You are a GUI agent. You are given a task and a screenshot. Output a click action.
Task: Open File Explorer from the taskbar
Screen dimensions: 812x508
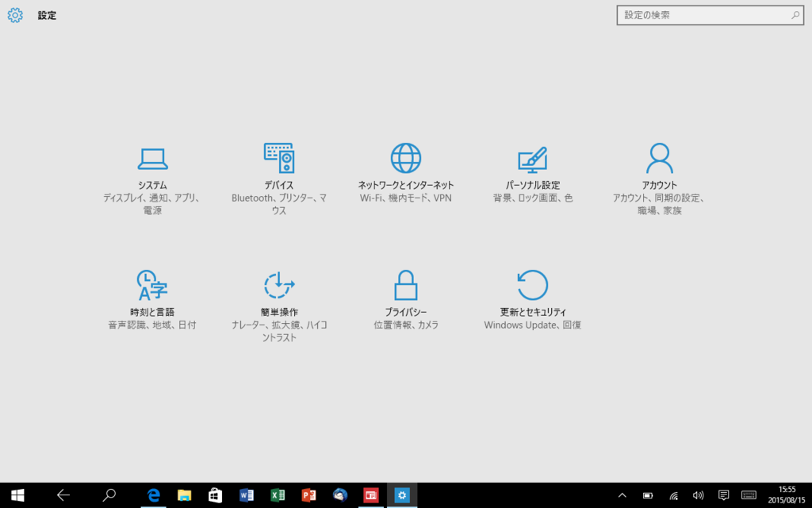(184, 495)
